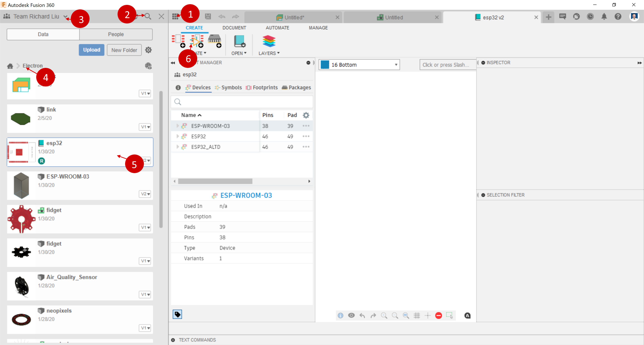Click the zoom to fit icon

406,316
